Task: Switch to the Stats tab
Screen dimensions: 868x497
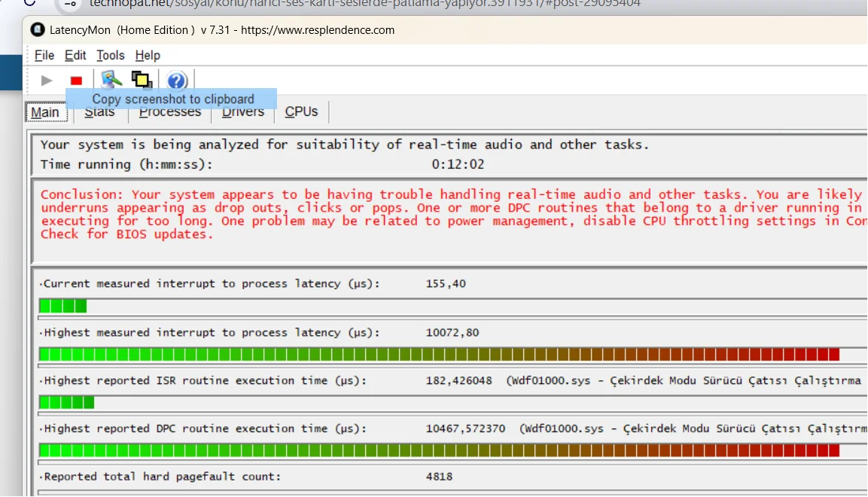Action: click(x=99, y=111)
